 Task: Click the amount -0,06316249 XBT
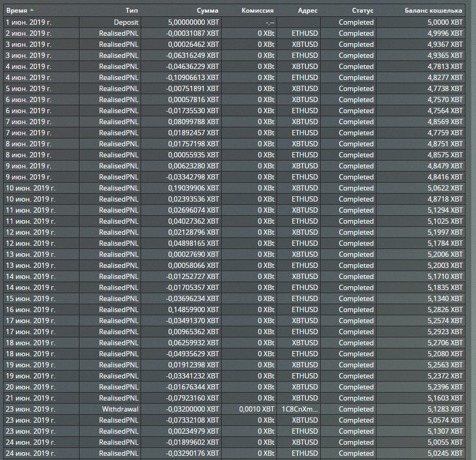tap(192, 56)
